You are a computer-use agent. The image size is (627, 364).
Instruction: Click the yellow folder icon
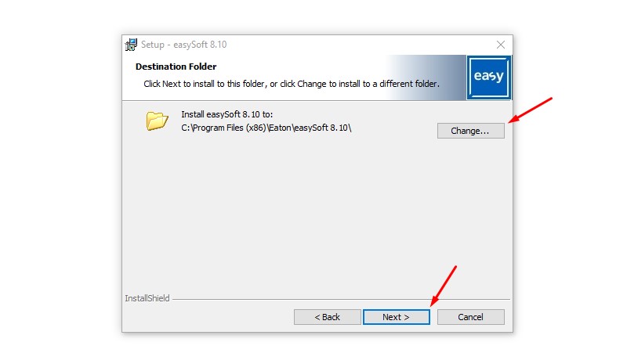click(157, 121)
